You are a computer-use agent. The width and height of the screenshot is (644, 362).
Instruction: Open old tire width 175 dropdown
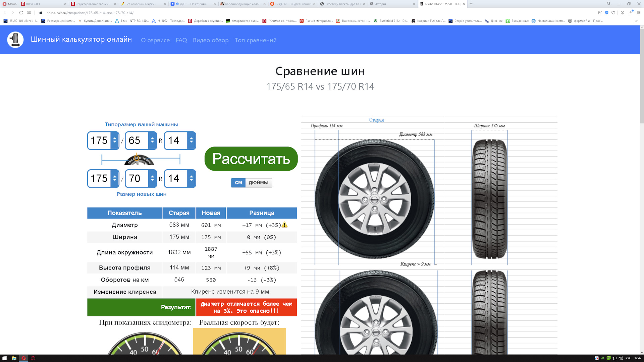(103, 140)
